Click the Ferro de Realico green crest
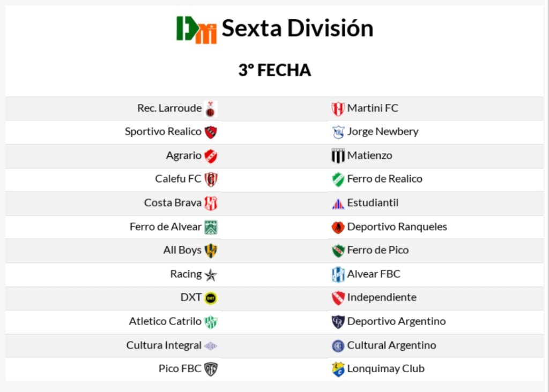 (338, 179)
